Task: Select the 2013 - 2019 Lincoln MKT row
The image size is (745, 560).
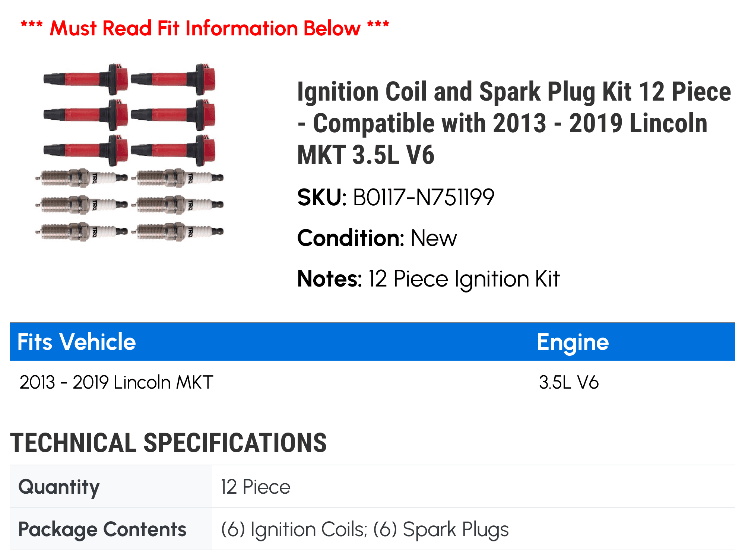Action: pos(372,382)
